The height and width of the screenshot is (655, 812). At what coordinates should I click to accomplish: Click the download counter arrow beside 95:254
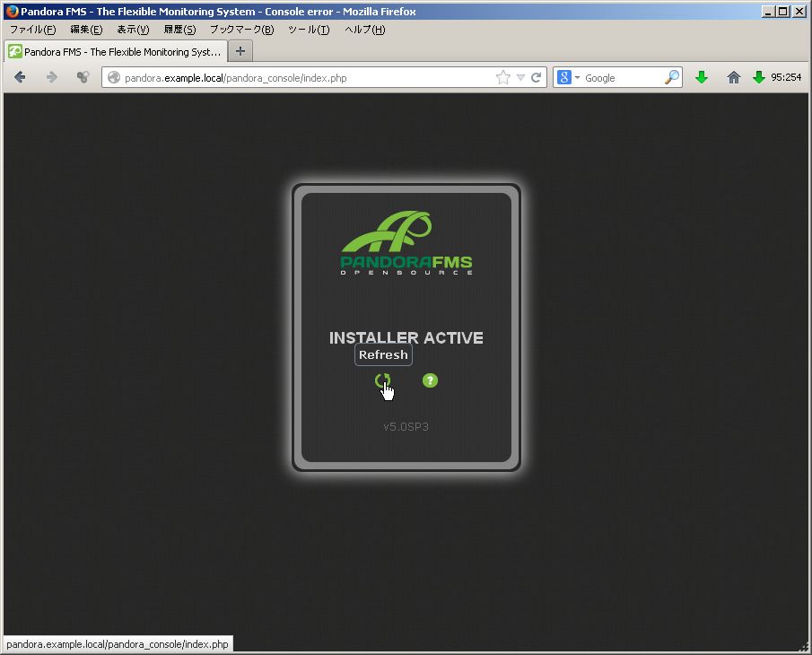pos(759,78)
